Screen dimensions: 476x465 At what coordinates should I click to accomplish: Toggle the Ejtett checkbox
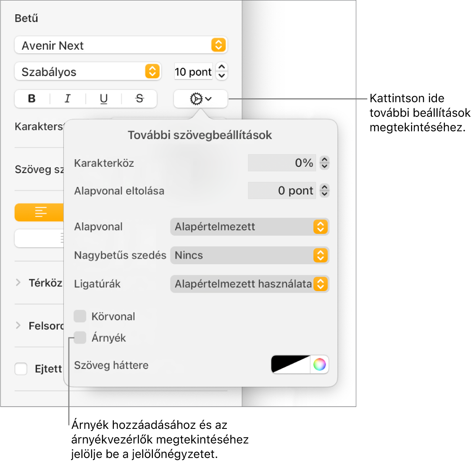pos(21,368)
